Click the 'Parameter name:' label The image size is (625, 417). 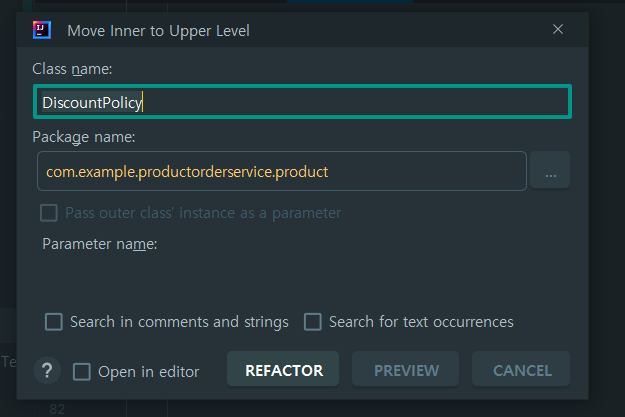[100, 244]
